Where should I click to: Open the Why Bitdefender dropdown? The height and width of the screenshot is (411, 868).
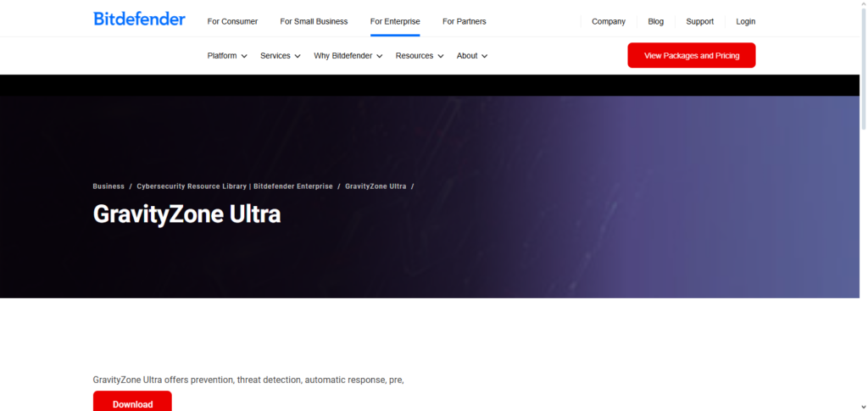tap(348, 56)
